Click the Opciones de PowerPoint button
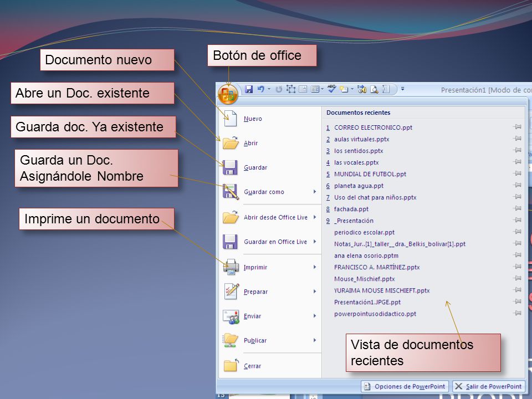 click(405, 386)
